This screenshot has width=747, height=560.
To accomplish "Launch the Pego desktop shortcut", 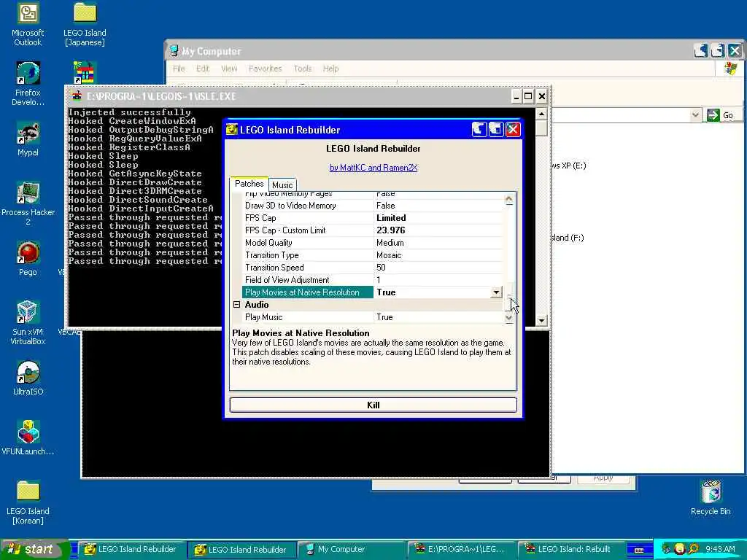I will [x=28, y=259].
